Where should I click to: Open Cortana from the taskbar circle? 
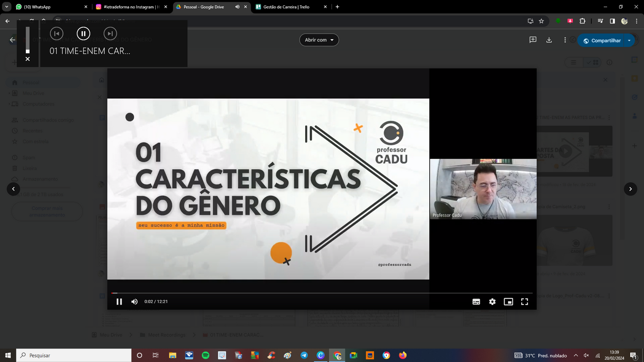tap(139, 355)
